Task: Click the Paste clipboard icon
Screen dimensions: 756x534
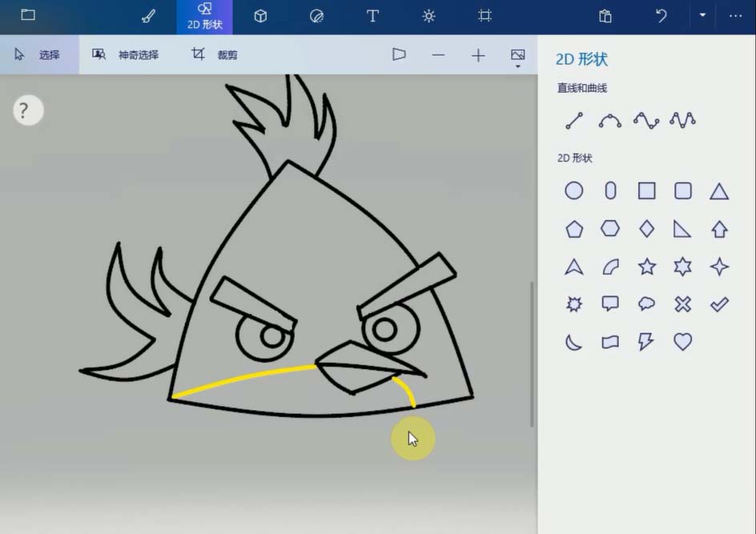Action: tap(605, 16)
